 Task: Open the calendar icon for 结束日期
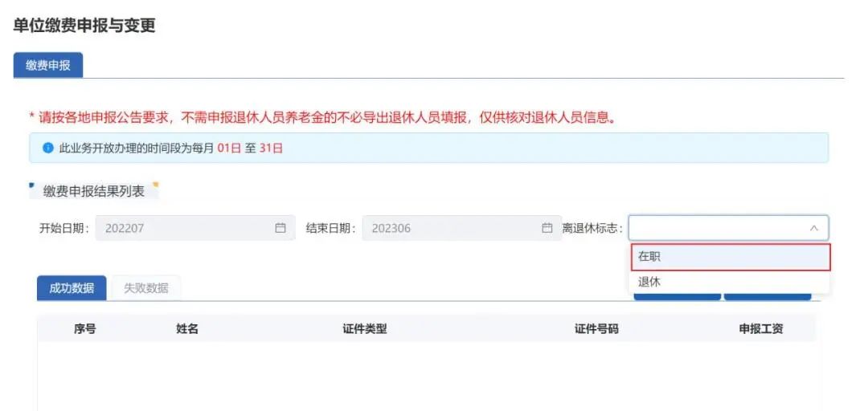(547, 228)
